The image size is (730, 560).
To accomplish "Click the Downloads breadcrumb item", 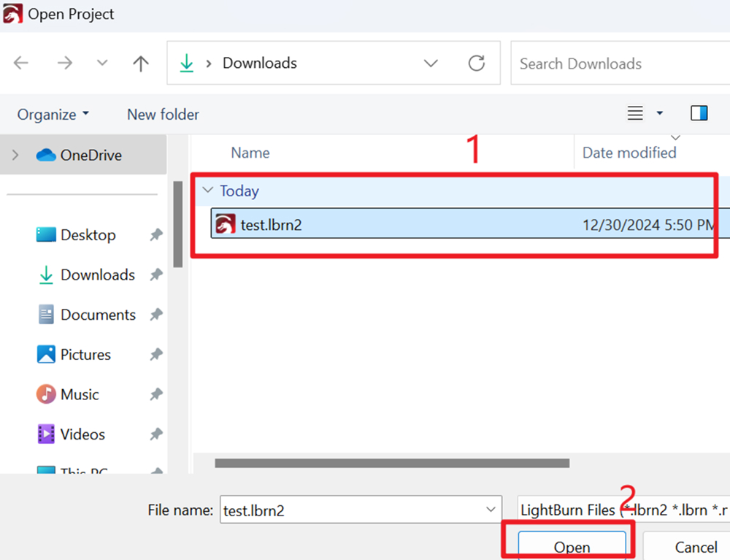I will (x=259, y=64).
